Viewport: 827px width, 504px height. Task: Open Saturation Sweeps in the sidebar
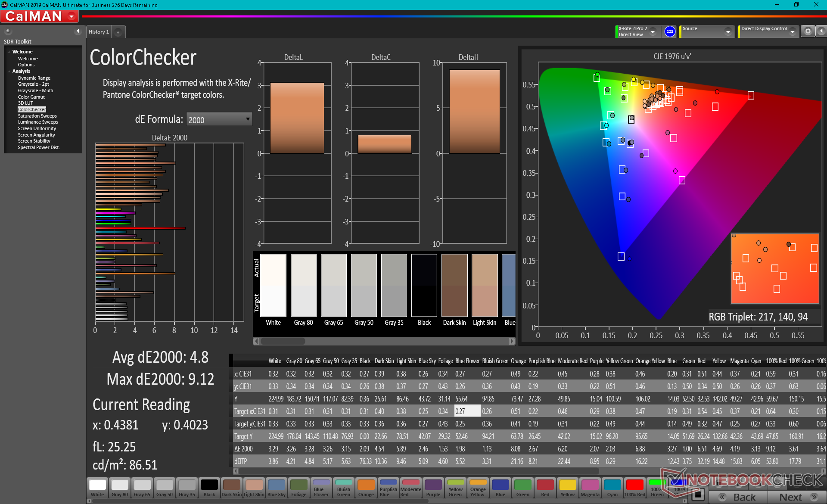pyautogui.click(x=37, y=116)
